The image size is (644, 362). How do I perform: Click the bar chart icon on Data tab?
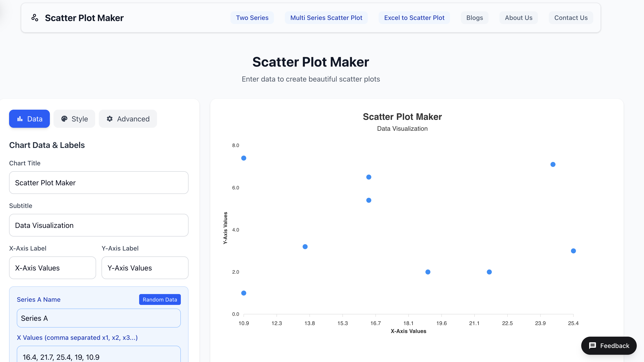20,119
